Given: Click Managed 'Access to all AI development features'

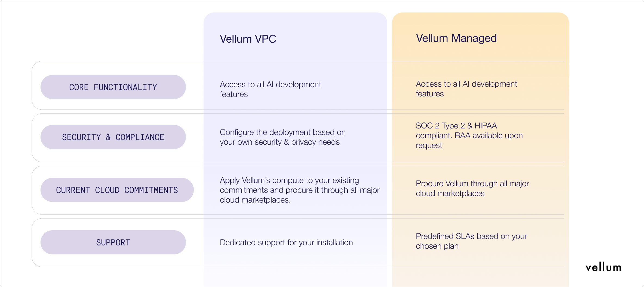Looking at the screenshot, I should pyautogui.click(x=466, y=89).
